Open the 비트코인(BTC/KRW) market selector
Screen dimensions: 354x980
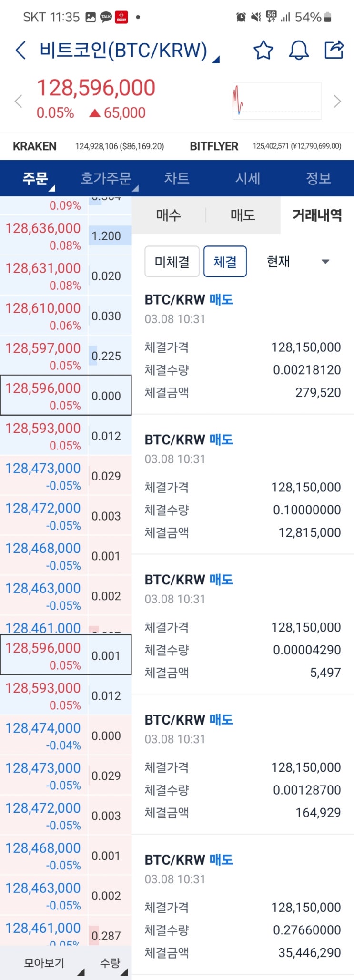click(129, 51)
